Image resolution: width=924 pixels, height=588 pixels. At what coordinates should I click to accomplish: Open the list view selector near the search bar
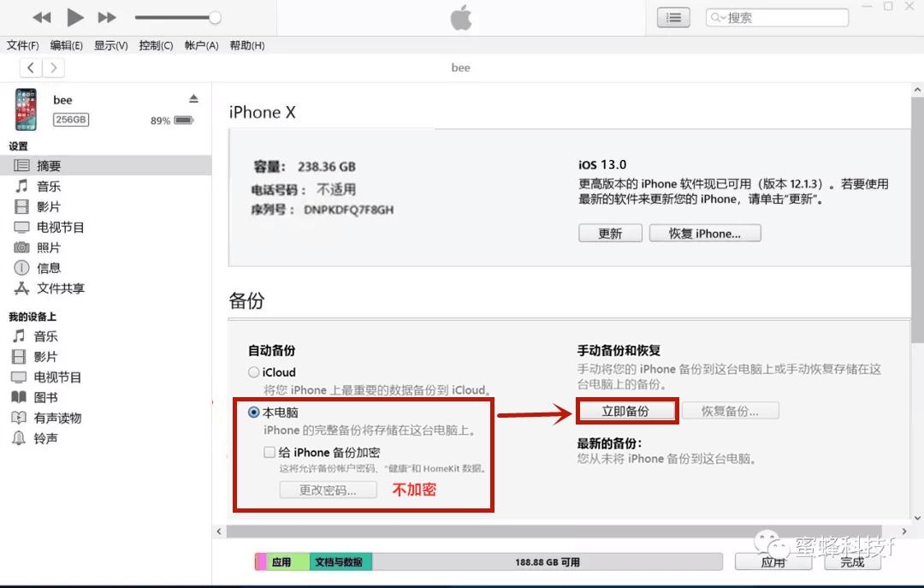(x=672, y=17)
